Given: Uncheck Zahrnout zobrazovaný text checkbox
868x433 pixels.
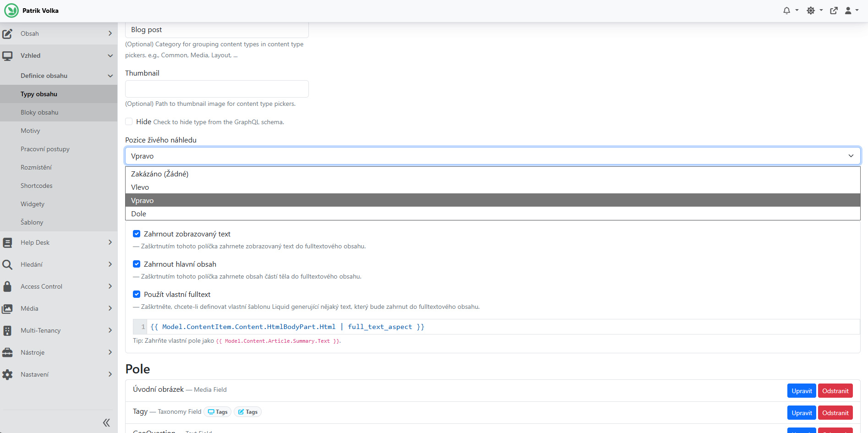Looking at the screenshot, I should [x=137, y=234].
